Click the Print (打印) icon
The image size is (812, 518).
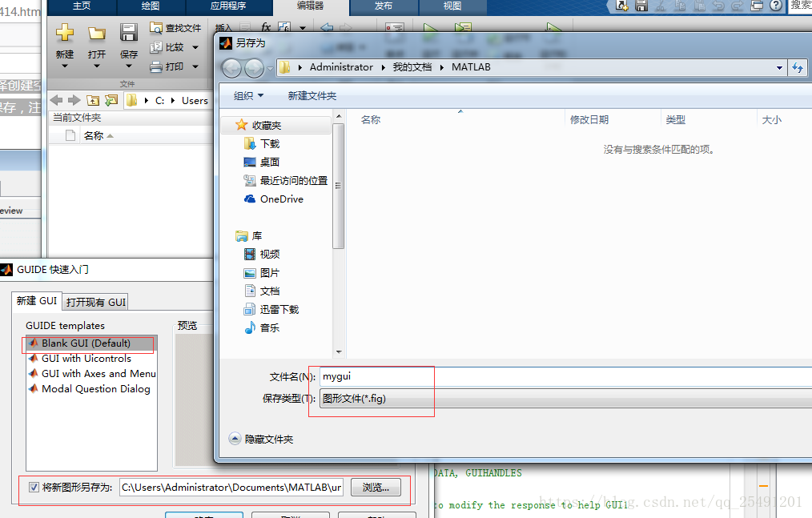pyautogui.click(x=156, y=66)
